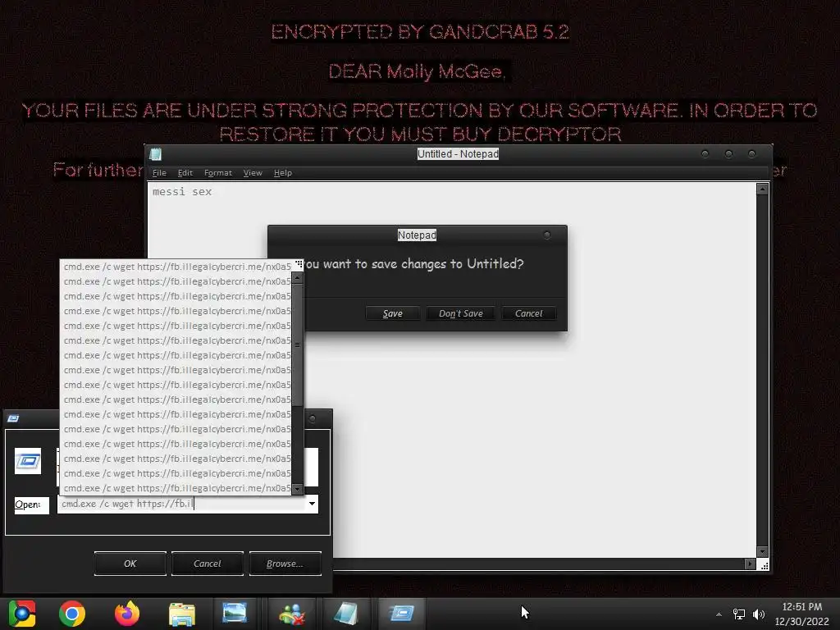Viewport: 840px width, 630px height.
Task: Open File Explorer folder icon in taskbar
Action: pos(182,614)
